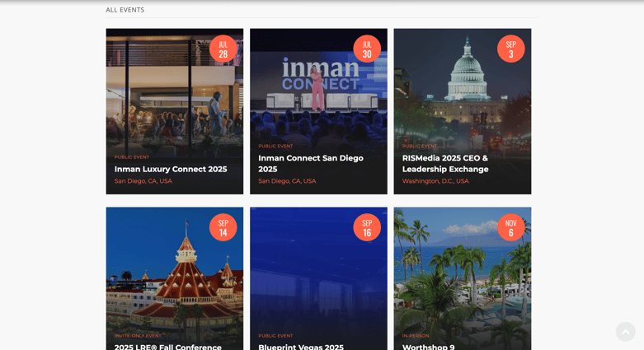Open RISMedia 2025 CEO & Leadership Exchange title

445,163
